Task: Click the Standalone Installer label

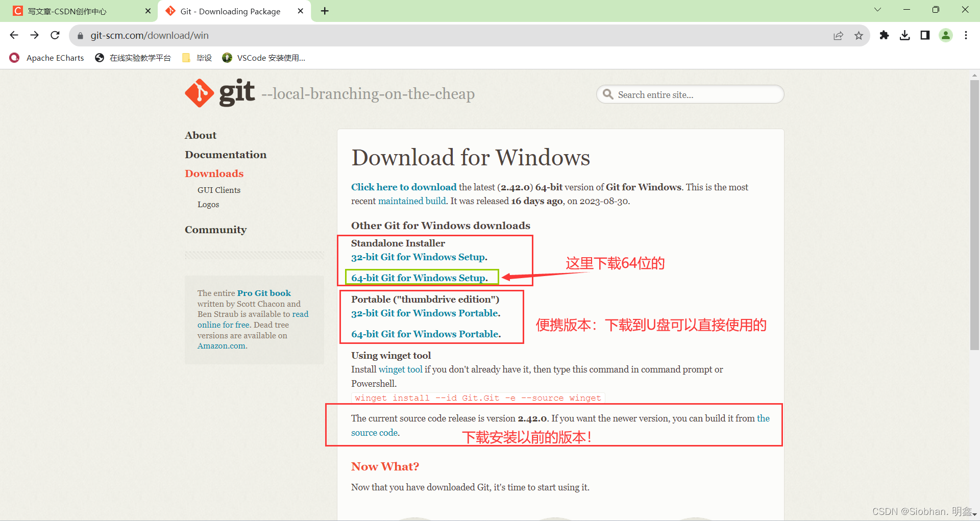Action: pyautogui.click(x=398, y=243)
